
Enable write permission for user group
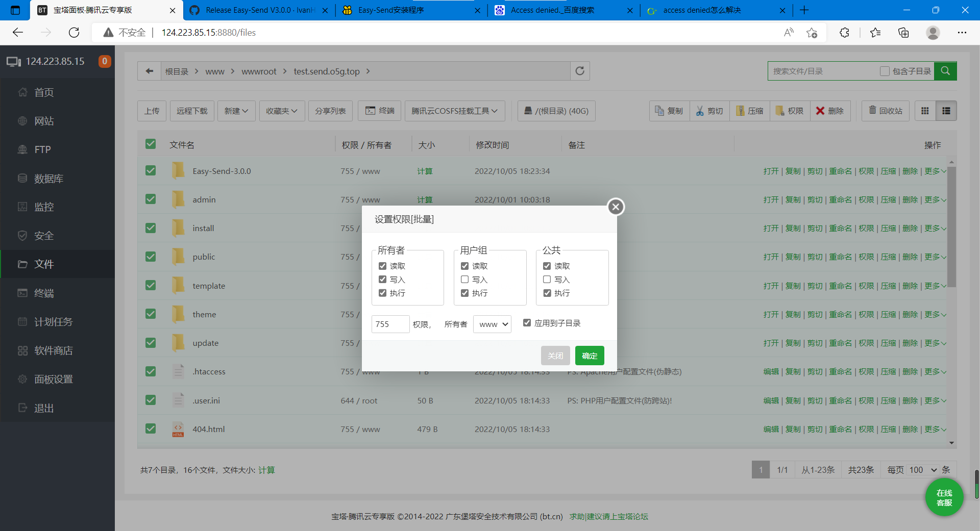464,280
